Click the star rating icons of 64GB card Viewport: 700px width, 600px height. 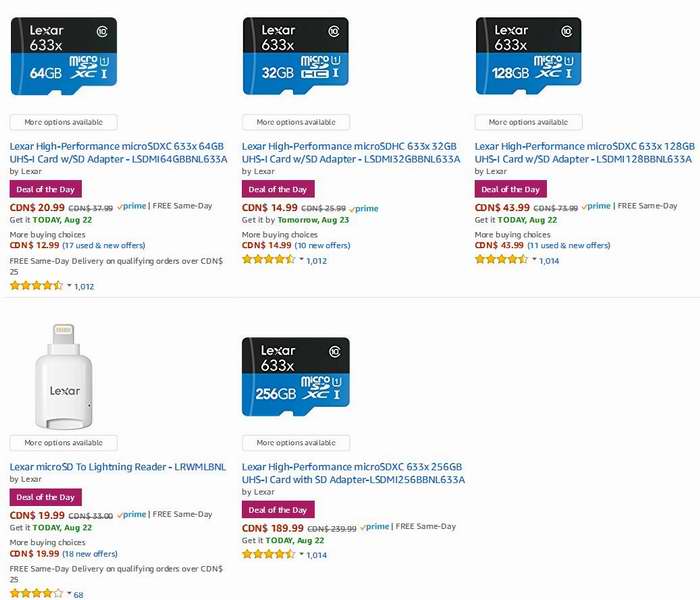pos(36,285)
